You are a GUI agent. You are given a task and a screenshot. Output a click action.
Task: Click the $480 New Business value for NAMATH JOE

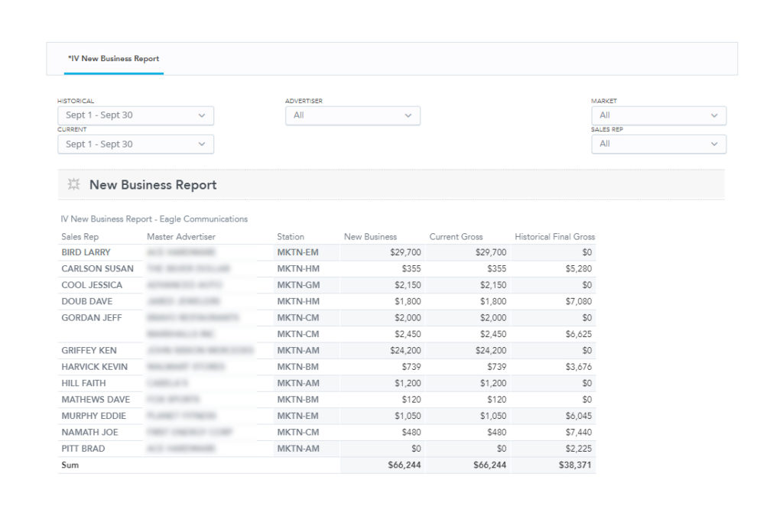click(x=411, y=432)
